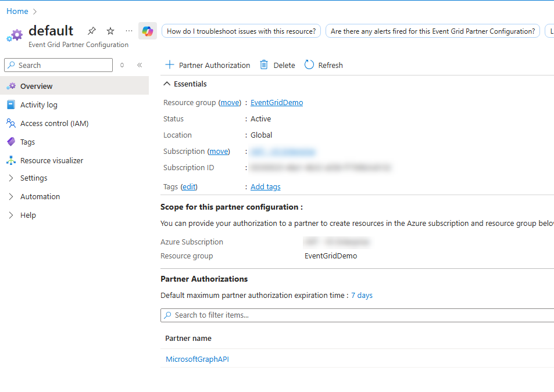This screenshot has width=554, height=392.
Task: Change the 7 days expiration setting
Action: click(362, 295)
